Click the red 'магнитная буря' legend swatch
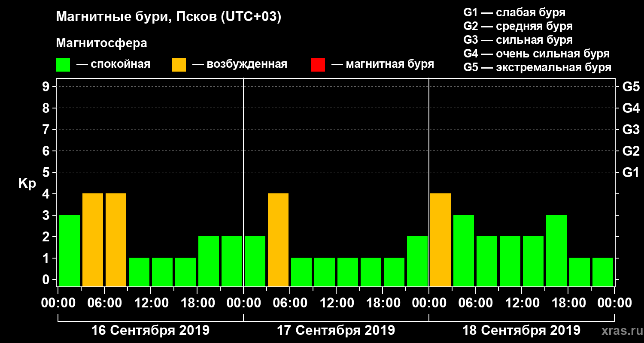This screenshot has width=644, height=343. pos(318,65)
